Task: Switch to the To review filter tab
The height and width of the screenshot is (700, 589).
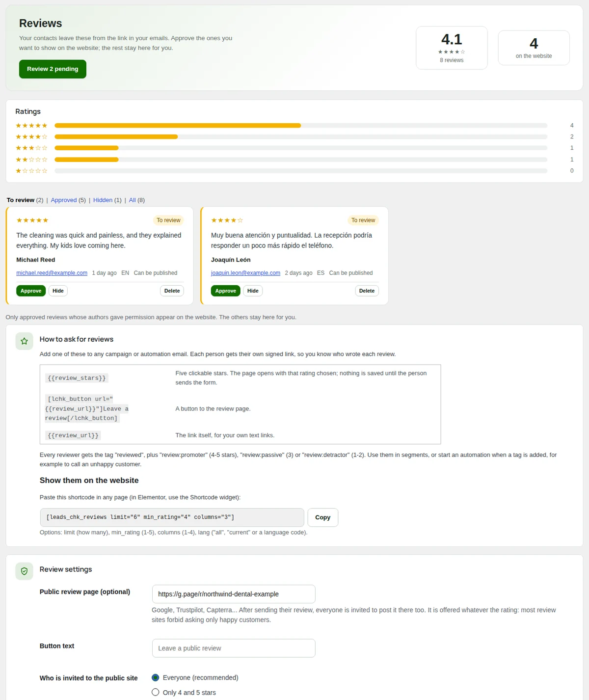Action: click(21, 200)
